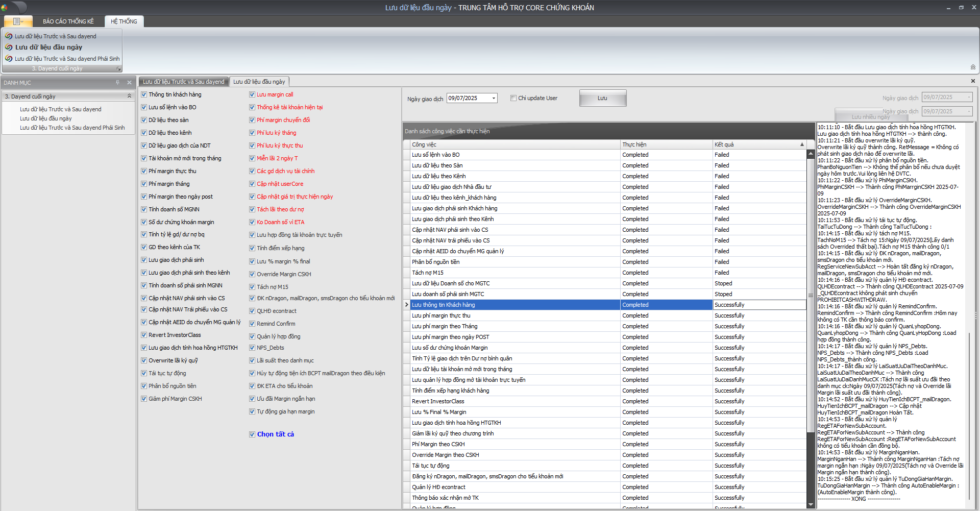Select row Tách nợ M15 in task list

[605, 273]
